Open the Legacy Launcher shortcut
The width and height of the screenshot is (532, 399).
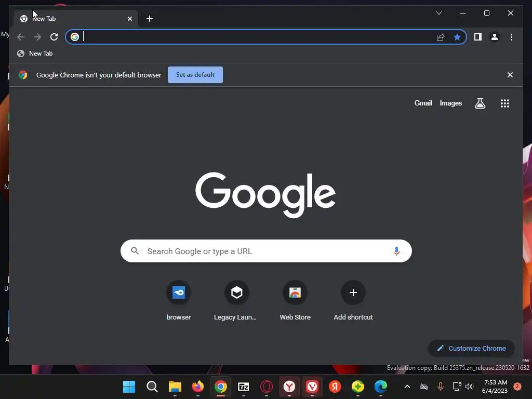(x=236, y=301)
